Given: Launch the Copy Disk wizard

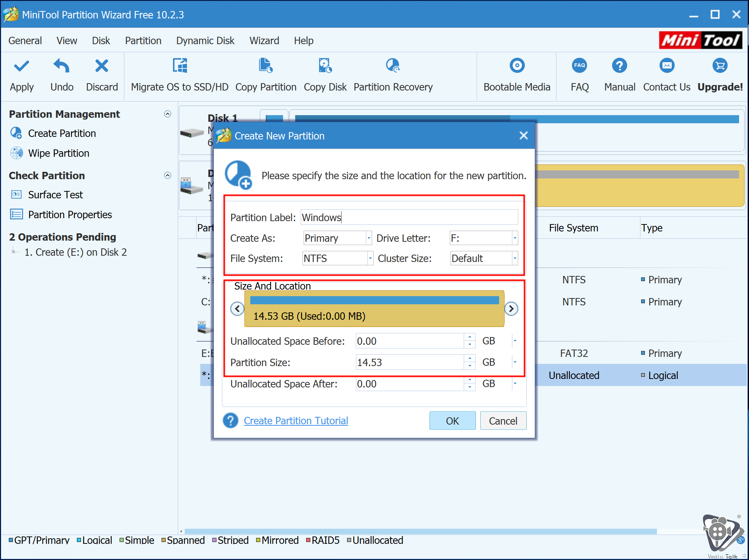Looking at the screenshot, I should [325, 75].
